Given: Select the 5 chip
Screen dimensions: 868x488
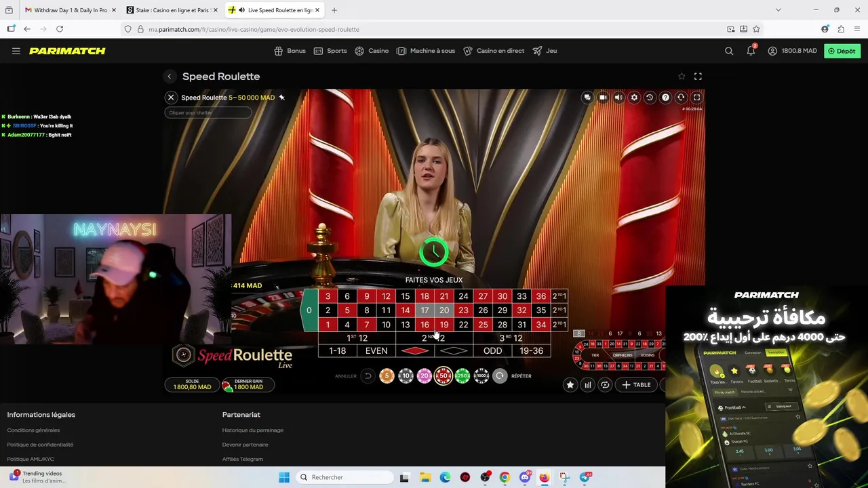Looking at the screenshot, I should 387,375.
